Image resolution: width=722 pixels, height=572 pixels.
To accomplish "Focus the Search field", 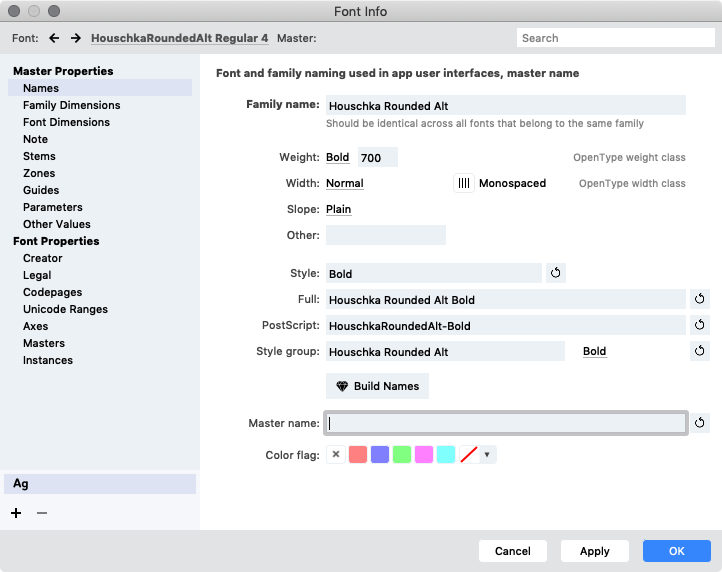I will [x=616, y=38].
